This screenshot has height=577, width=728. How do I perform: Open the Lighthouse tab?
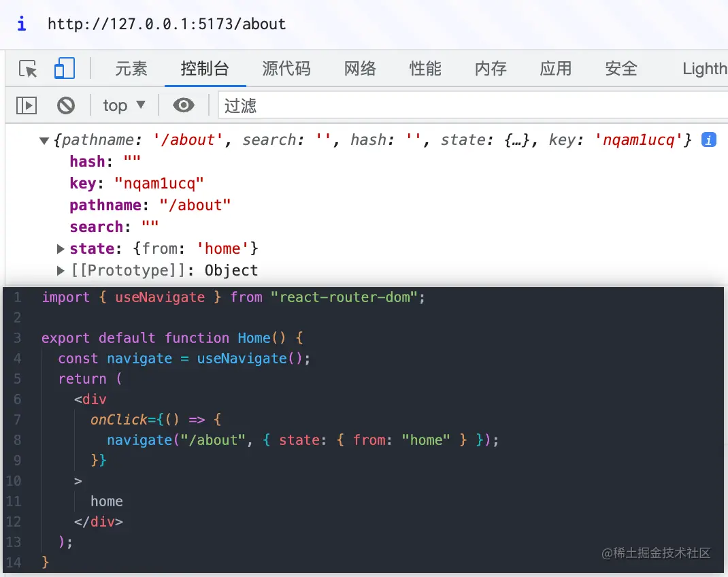click(x=704, y=69)
